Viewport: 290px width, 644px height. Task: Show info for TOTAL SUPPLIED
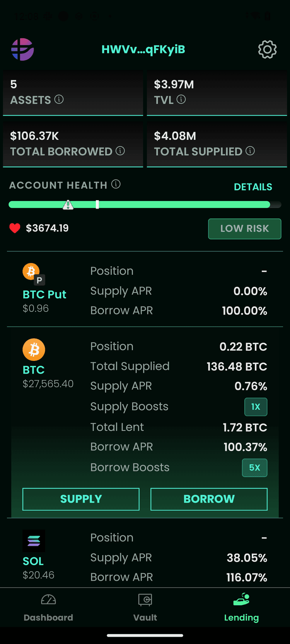(250, 151)
